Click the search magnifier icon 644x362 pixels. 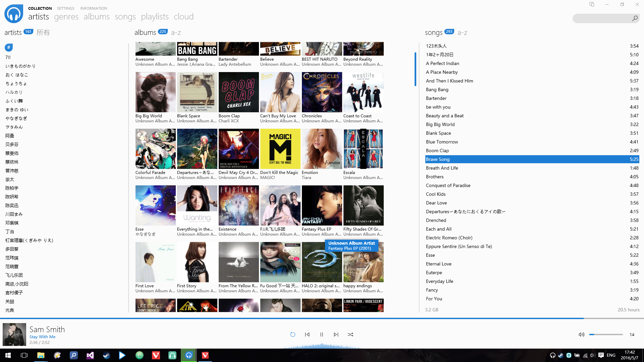pos(635,18)
